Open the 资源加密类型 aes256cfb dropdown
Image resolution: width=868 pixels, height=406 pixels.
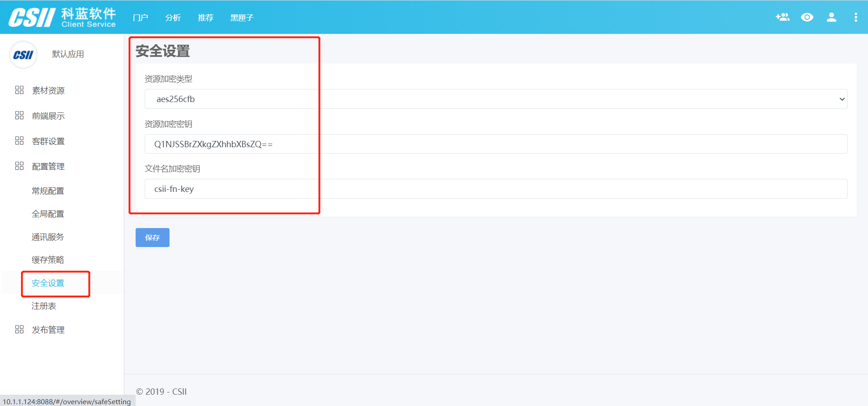coord(496,99)
